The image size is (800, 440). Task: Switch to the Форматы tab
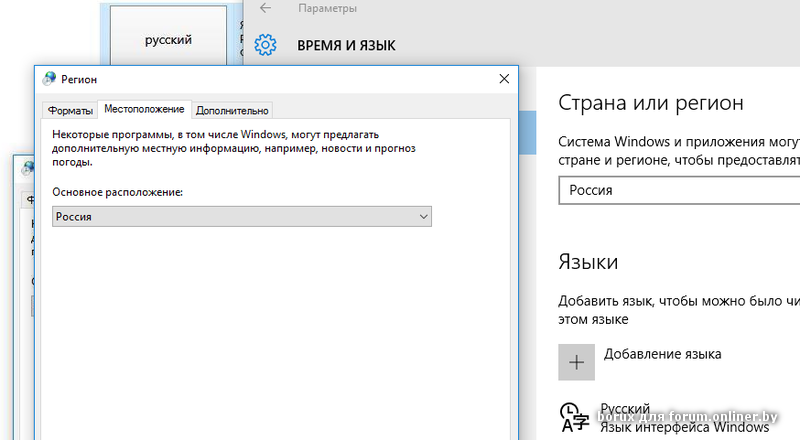70,110
